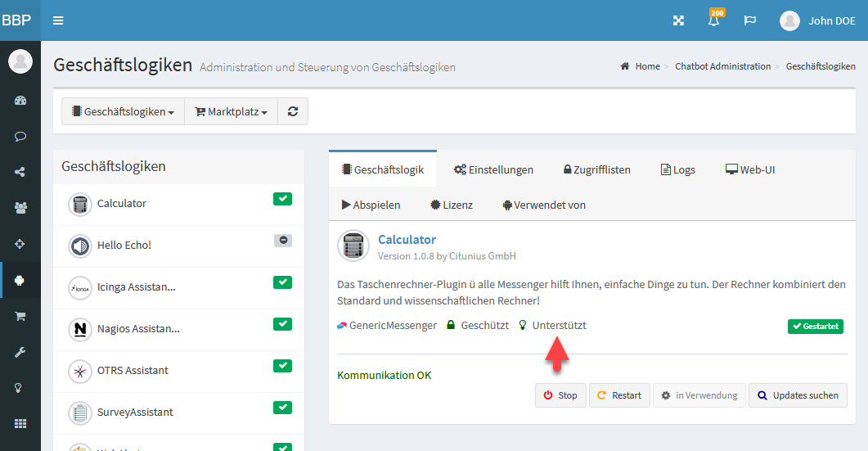This screenshot has height=451, width=868.
Task: Click the Calculator title link
Action: (x=407, y=239)
